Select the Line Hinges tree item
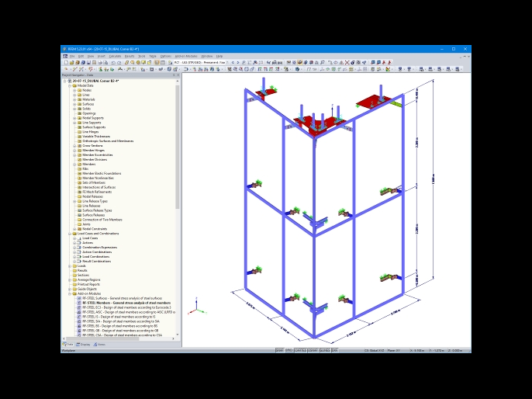 pos(90,132)
